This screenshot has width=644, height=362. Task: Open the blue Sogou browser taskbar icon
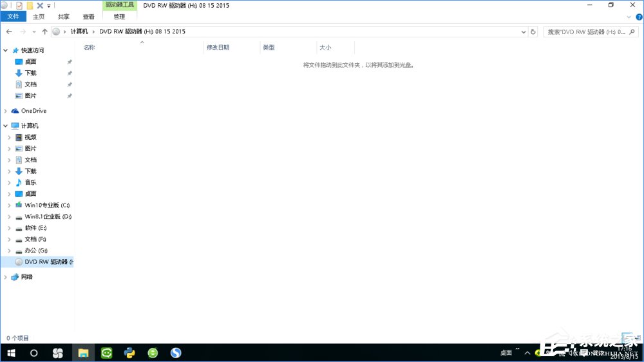click(x=176, y=353)
